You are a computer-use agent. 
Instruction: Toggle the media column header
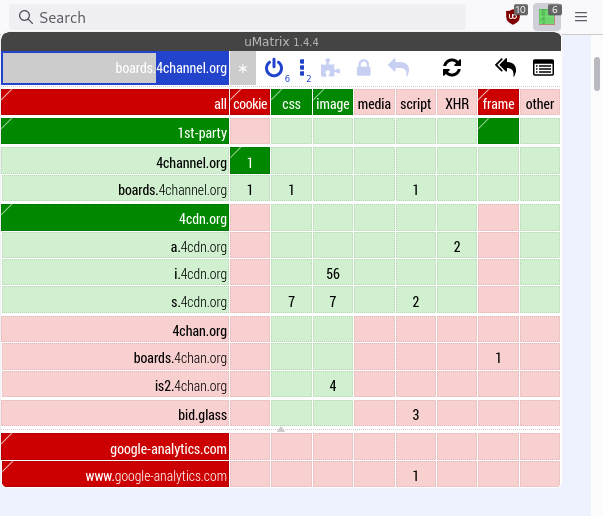click(x=374, y=102)
